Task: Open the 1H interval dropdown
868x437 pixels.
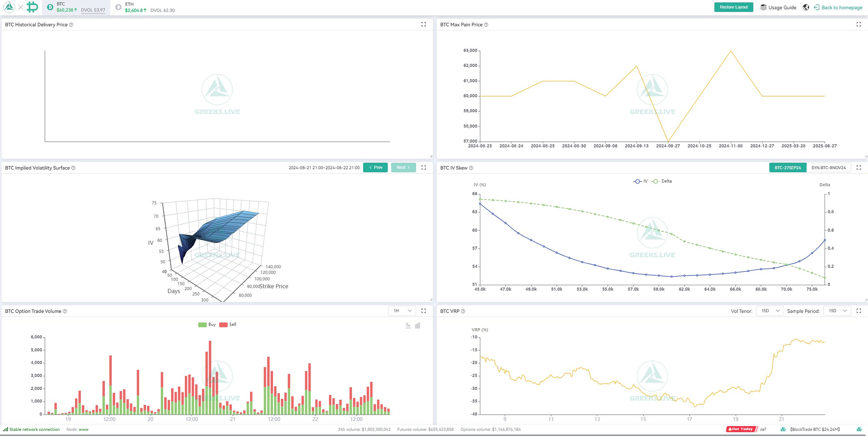Action: tap(402, 310)
